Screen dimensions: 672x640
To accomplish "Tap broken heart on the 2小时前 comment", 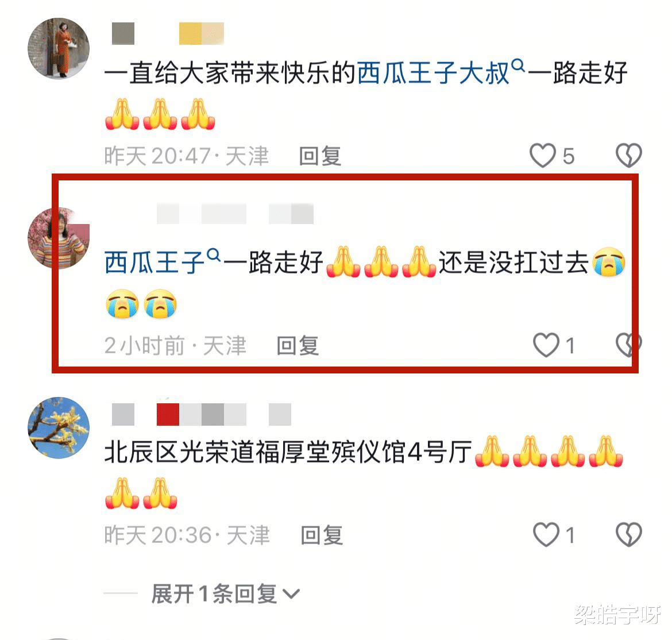I will point(628,345).
